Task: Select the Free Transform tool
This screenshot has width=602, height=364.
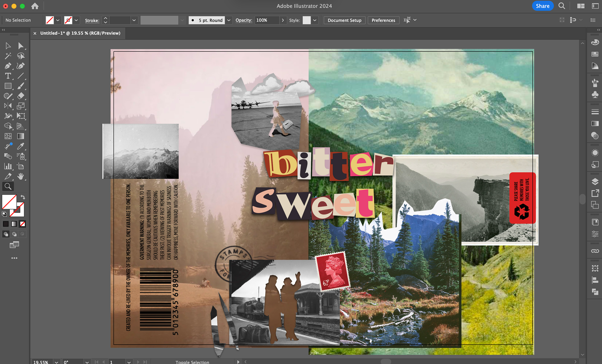Action: pyautogui.click(x=21, y=116)
